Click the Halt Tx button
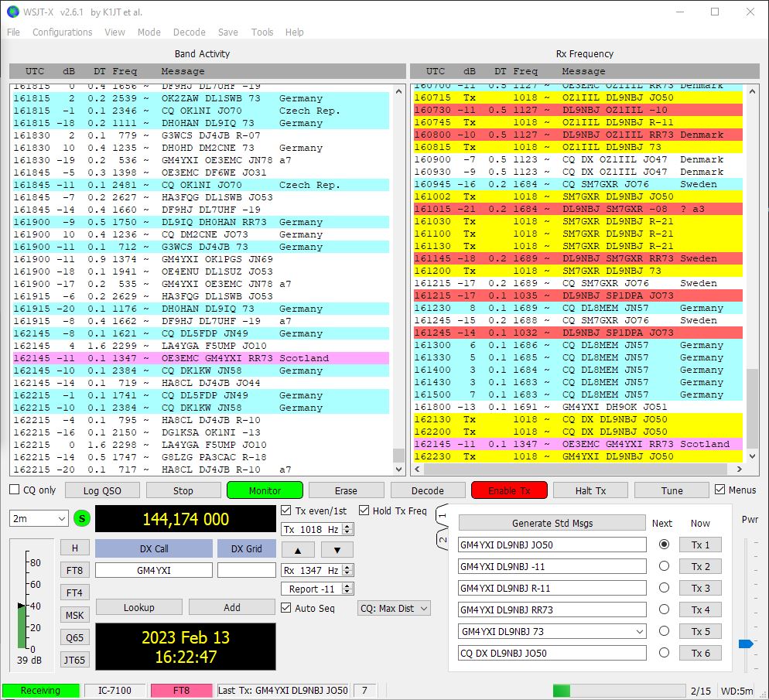This screenshot has width=769, height=700. pyautogui.click(x=590, y=490)
